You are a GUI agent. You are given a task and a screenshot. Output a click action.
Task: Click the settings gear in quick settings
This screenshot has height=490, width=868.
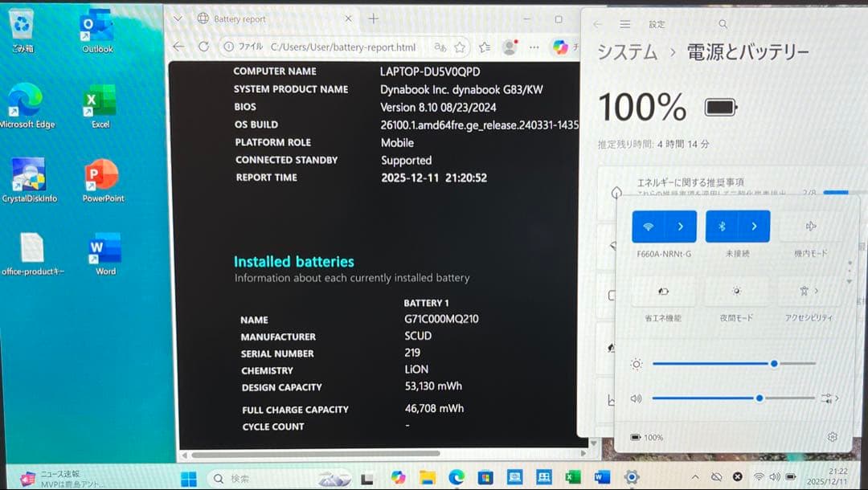[x=833, y=436]
